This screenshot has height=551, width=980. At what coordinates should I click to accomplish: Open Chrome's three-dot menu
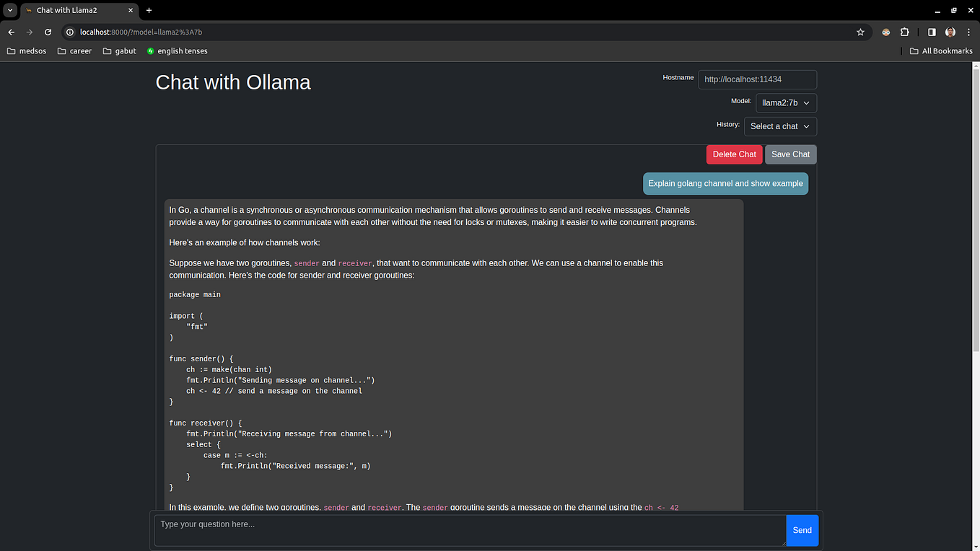click(969, 32)
